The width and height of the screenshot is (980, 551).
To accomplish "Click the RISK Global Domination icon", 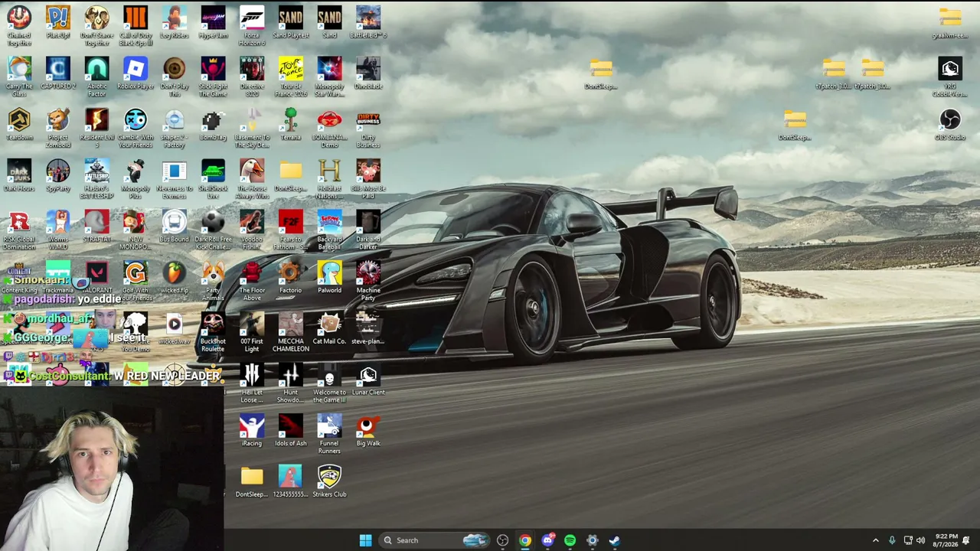I will pos(19,230).
